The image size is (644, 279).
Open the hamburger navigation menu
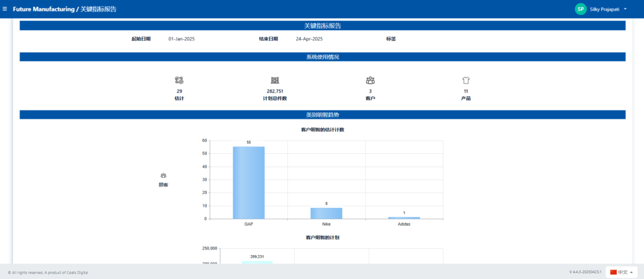5,9
